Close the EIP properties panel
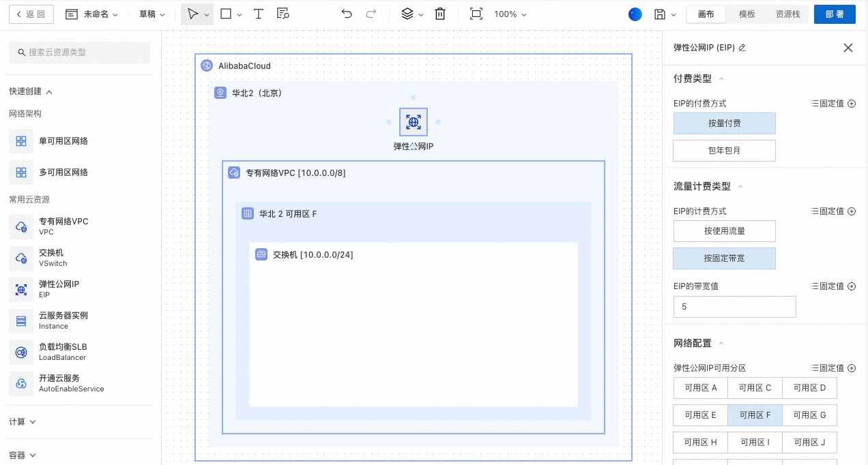 pyautogui.click(x=848, y=48)
